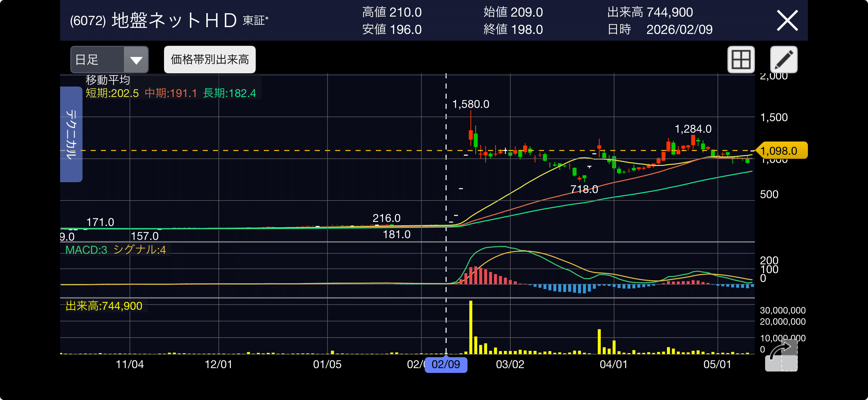Select the pencil drawing tool

[x=784, y=60]
